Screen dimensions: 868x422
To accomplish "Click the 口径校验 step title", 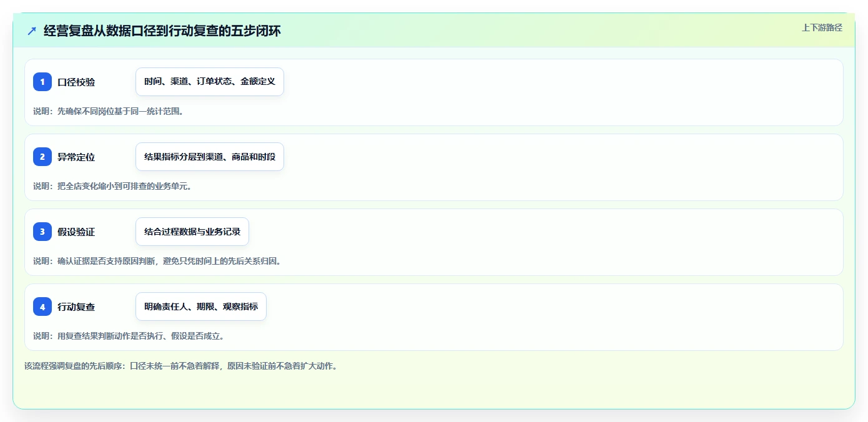I will [76, 82].
